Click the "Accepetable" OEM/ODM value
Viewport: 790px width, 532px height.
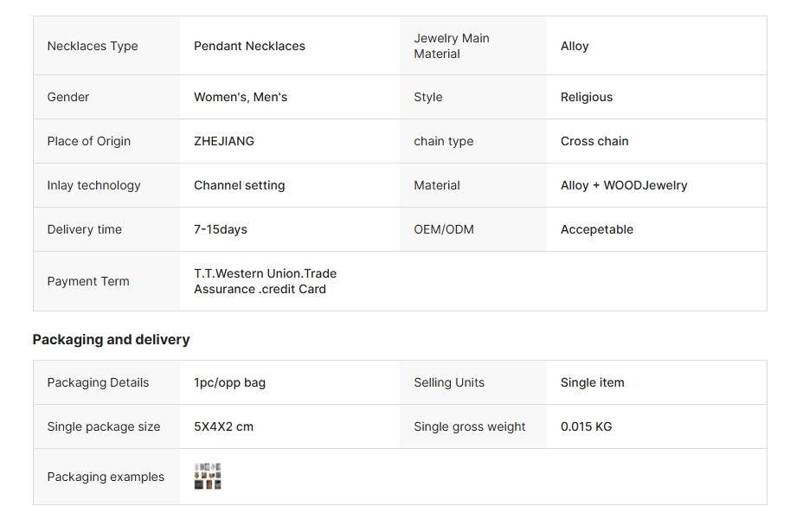point(597,229)
